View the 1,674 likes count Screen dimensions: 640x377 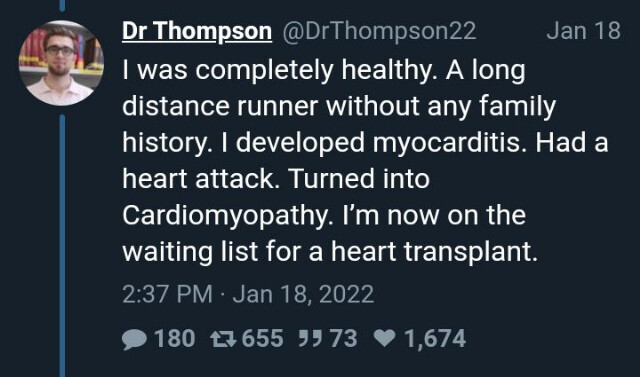(x=435, y=339)
